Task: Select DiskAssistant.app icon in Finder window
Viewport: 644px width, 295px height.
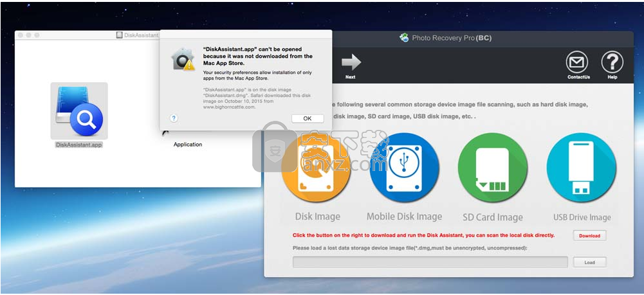Action: [x=79, y=111]
